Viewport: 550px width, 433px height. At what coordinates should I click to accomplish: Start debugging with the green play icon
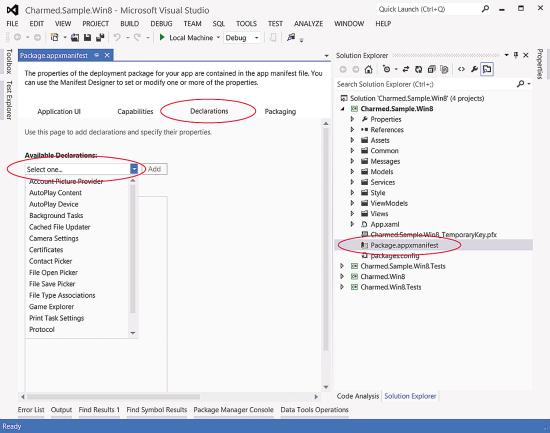tap(162, 37)
